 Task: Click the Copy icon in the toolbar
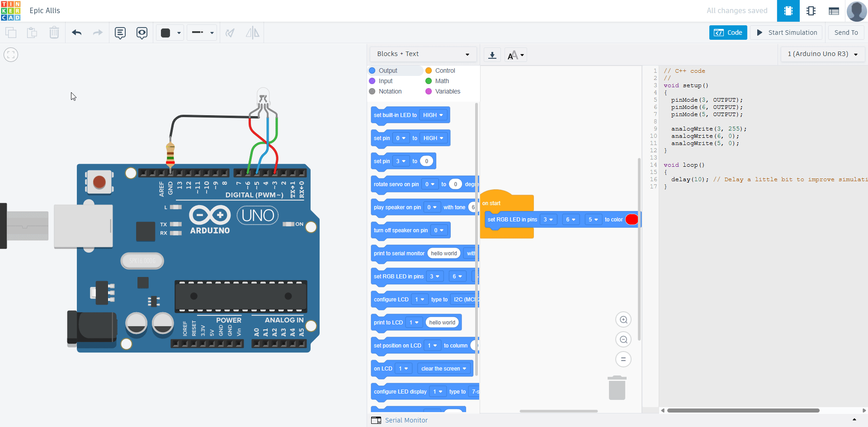[x=11, y=33]
